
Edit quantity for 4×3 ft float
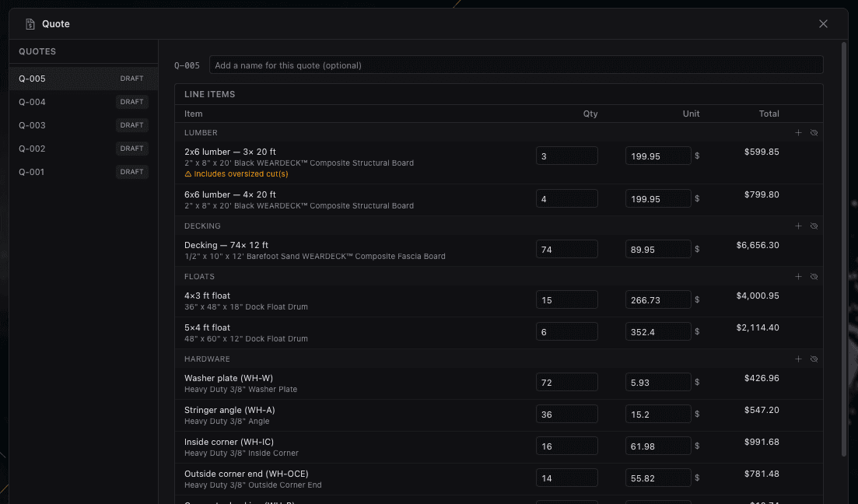[x=567, y=300]
